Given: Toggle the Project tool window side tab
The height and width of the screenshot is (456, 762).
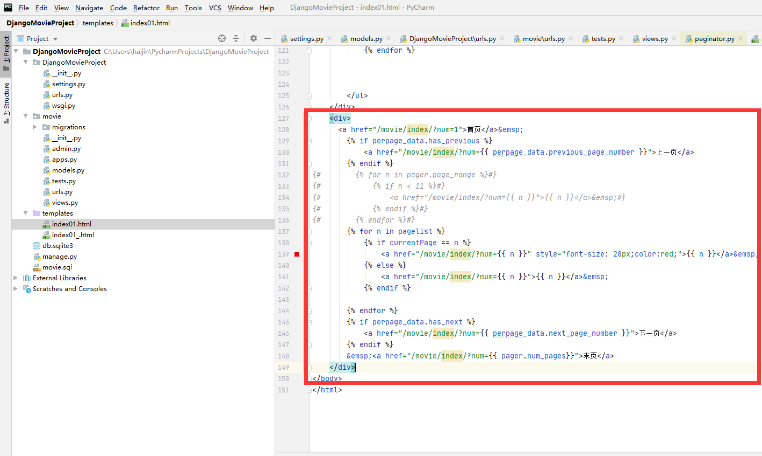Looking at the screenshot, I should click(6, 53).
